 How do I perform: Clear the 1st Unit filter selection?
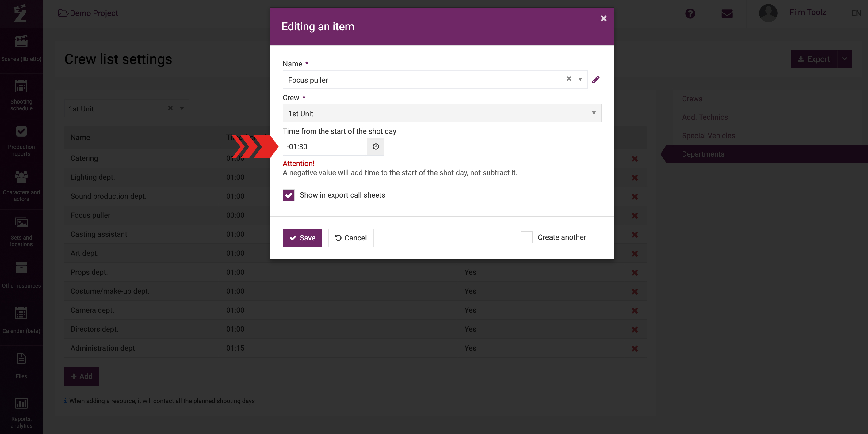coord(170,108)
